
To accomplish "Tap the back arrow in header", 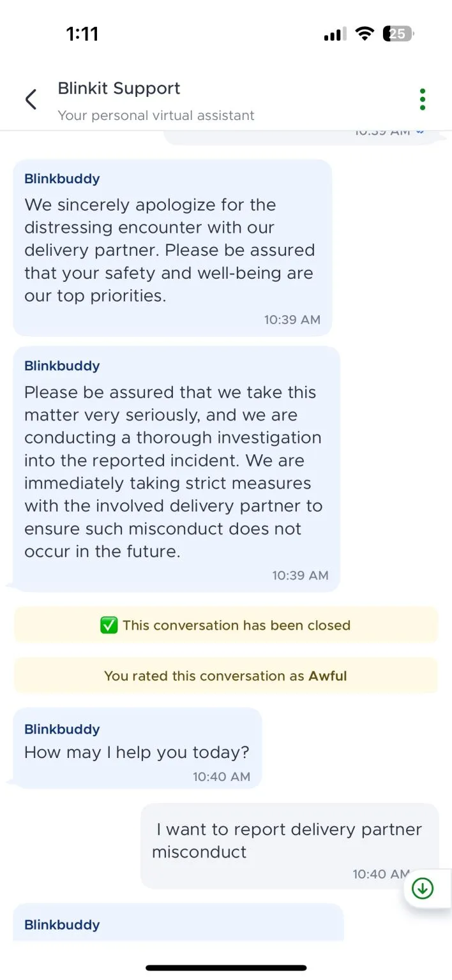I will 31,100.
